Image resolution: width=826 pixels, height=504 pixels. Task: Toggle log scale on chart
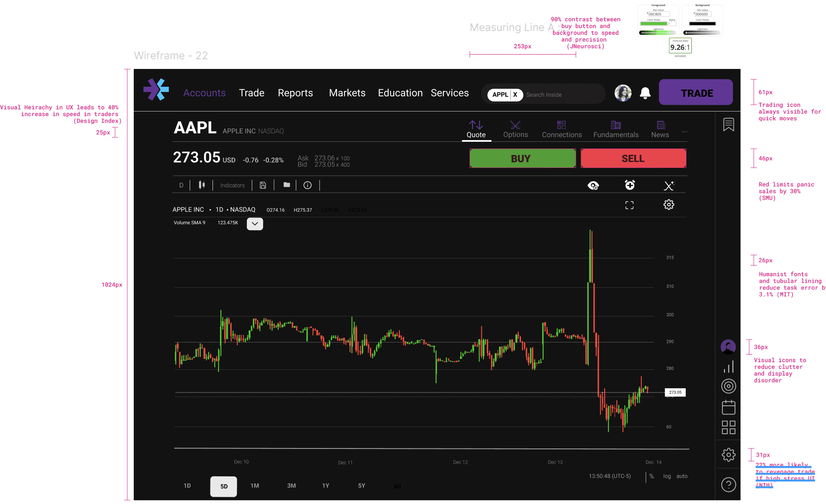(x=667, y=476)
